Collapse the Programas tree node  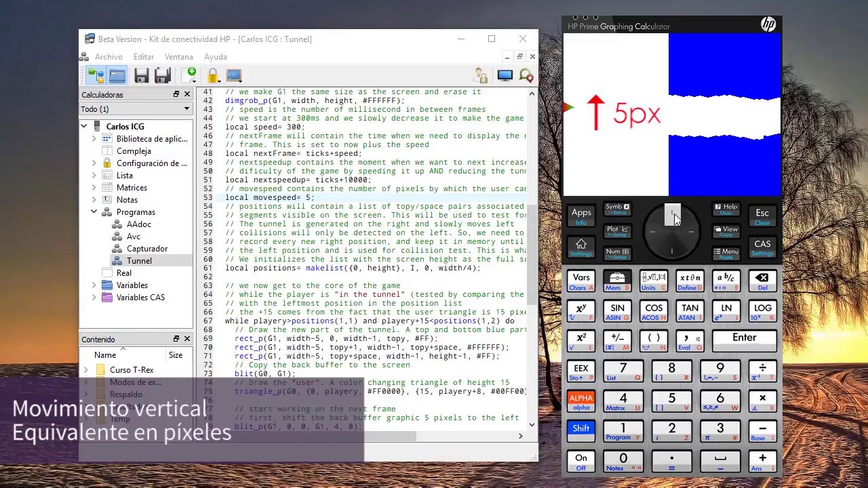coord(94,212)
